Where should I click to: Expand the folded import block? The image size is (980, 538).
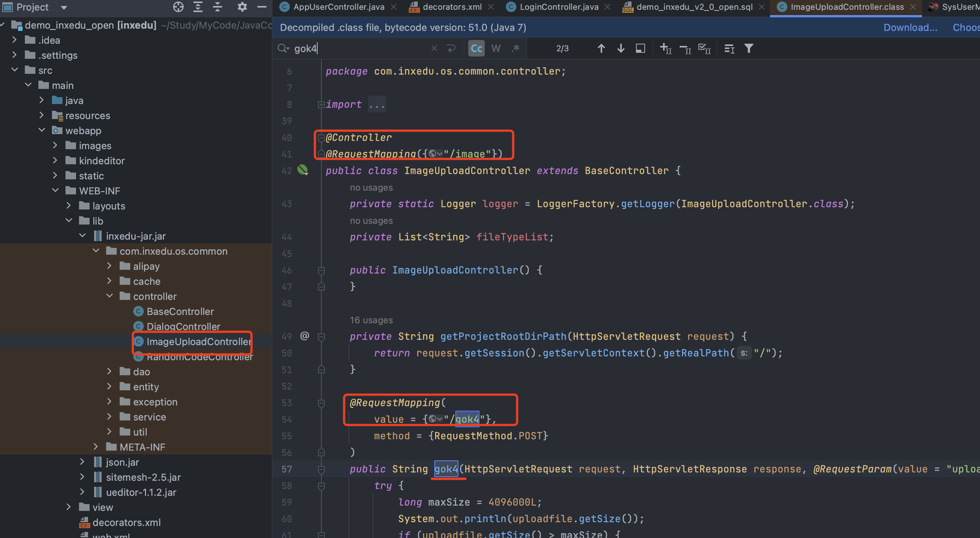[321, 104]
